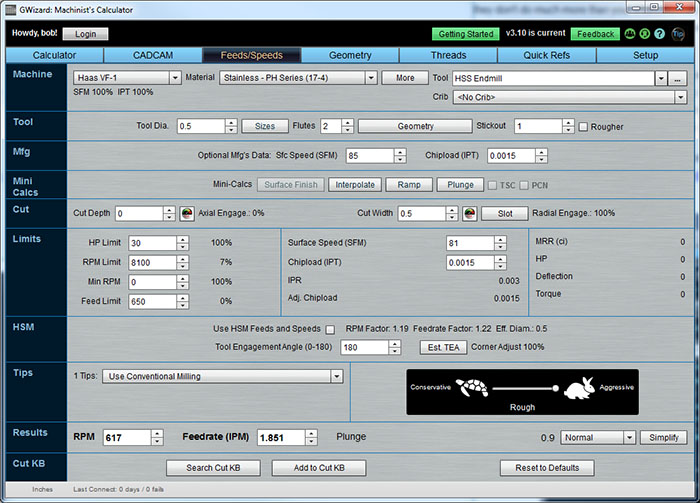Decrease Limits Chipload (IPT) with down arrow

[x=500, y=266]
